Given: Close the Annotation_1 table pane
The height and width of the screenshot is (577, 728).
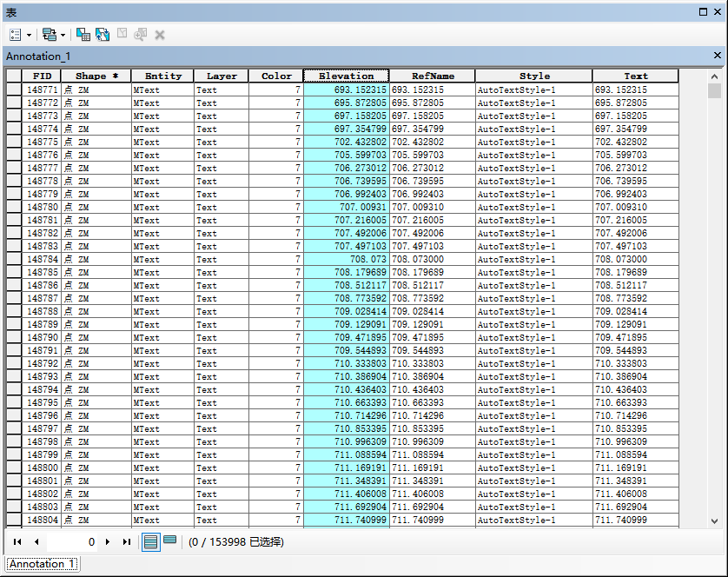Looking at the screenshot, I should click(x=718, y=56).
